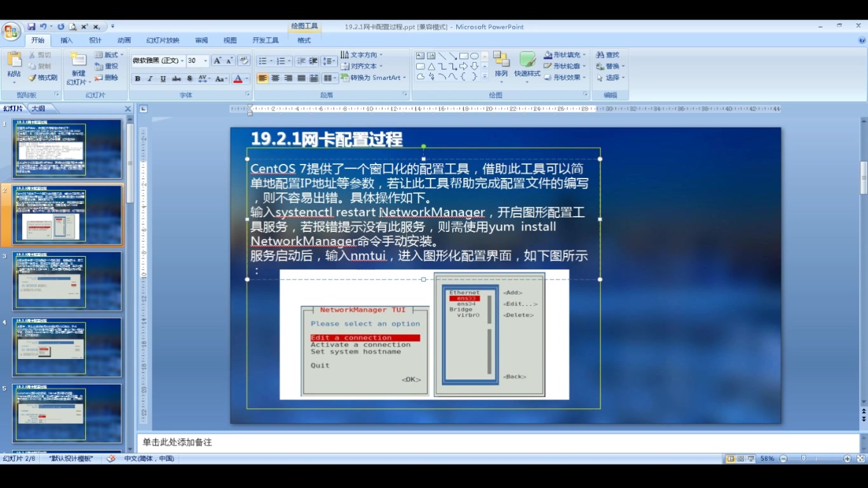Select slide 4 thumbnail
Image resolution: width=868 pixels, height=488 pixels.
[x=67, y=347]
